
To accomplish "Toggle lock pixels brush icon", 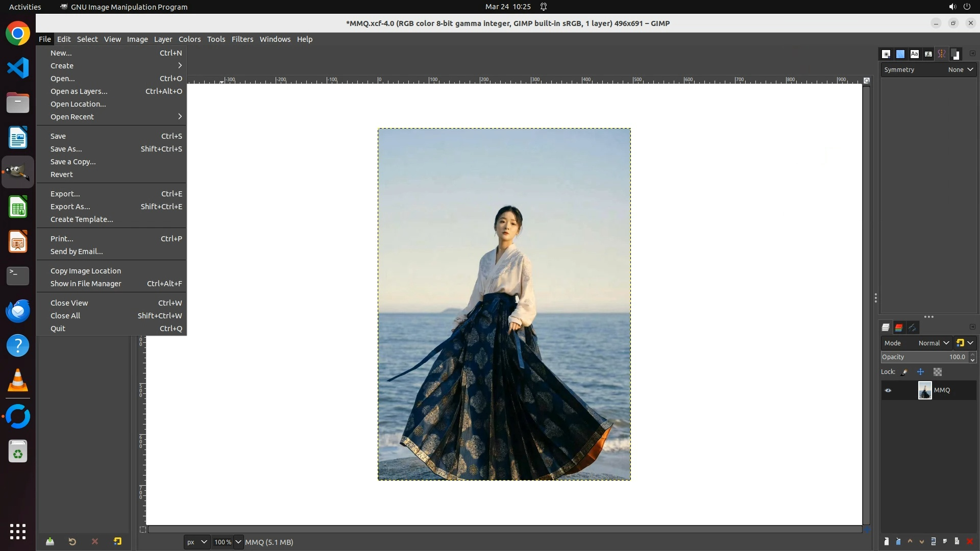I will (x=904, y=372).
